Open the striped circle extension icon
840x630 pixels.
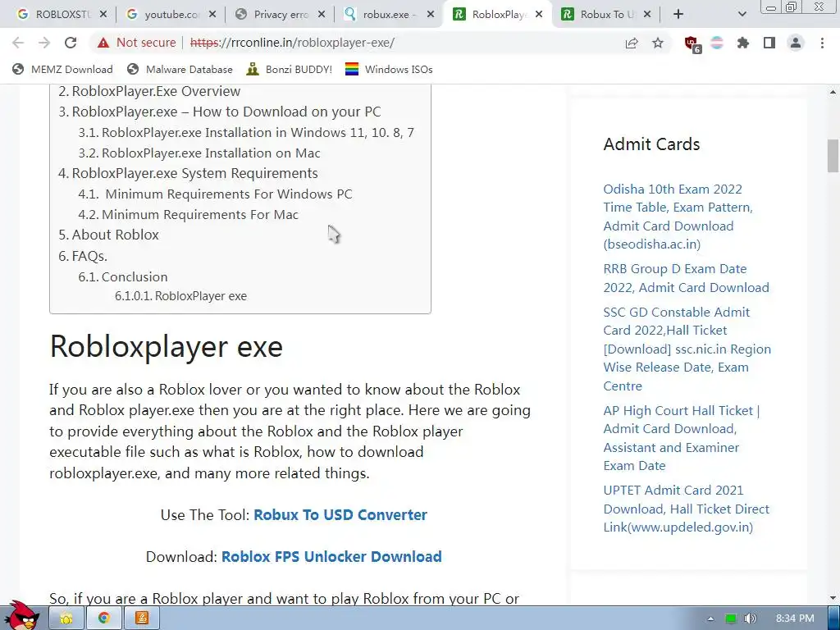[x=717, y=43]
